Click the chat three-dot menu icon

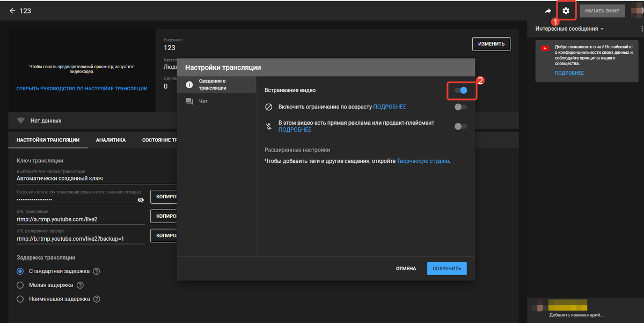(x=642, y=29)
